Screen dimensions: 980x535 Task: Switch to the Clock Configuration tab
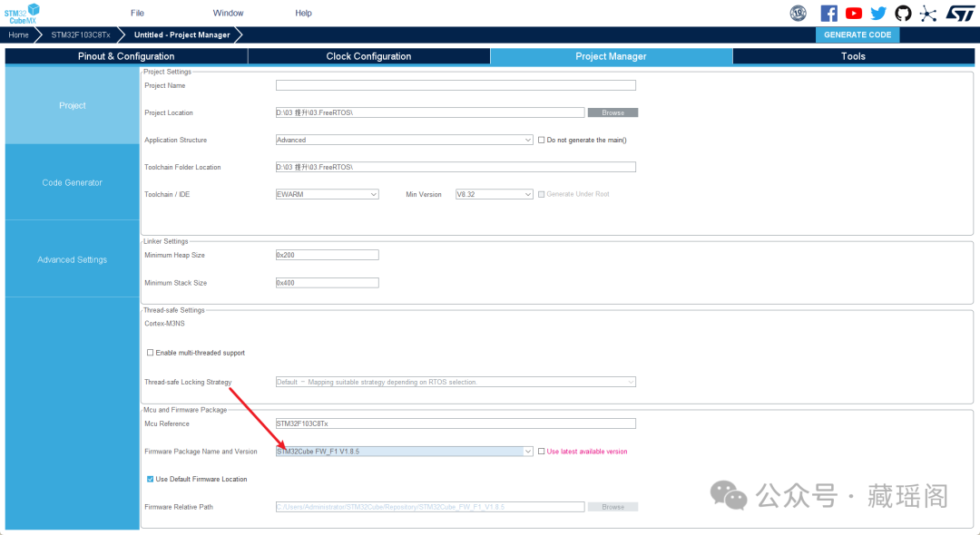(x=368, y=56)
